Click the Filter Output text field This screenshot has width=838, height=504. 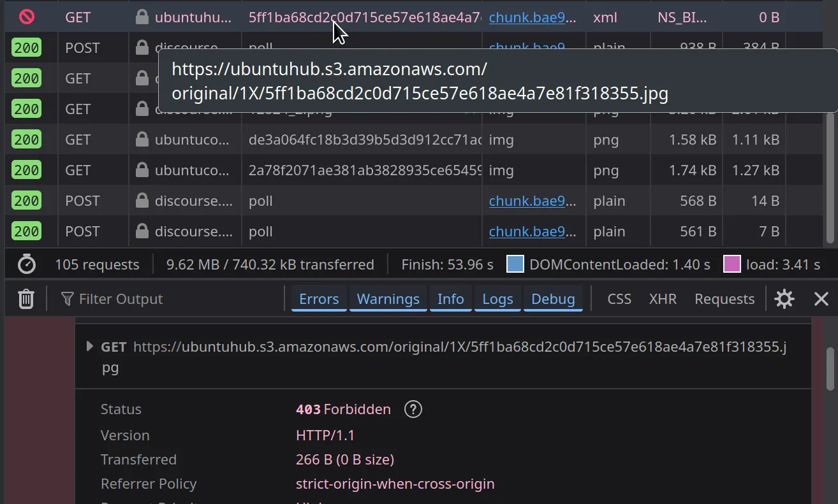pyautogui.click(x=172, y=299)
